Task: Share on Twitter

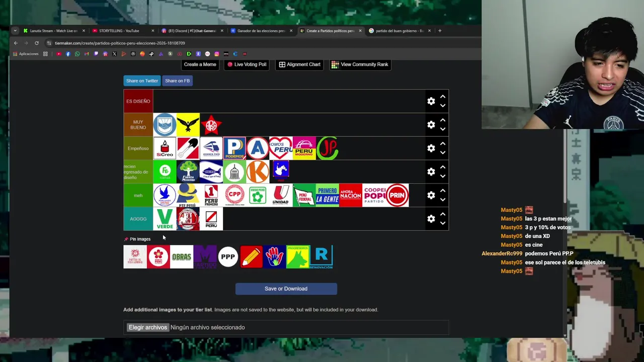Action: click(142, 80)
